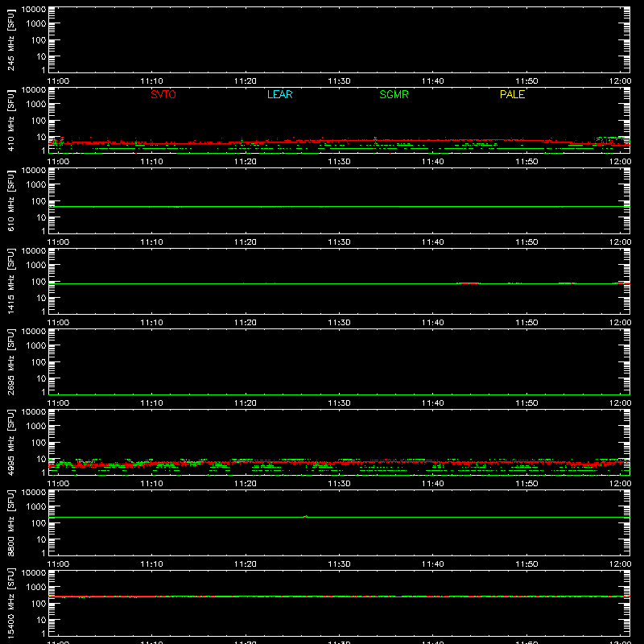This screenshot has width=644, height=644.
Task: Click the 11:00 time label below the 8800 MHz plot
Action: [58, 564]
